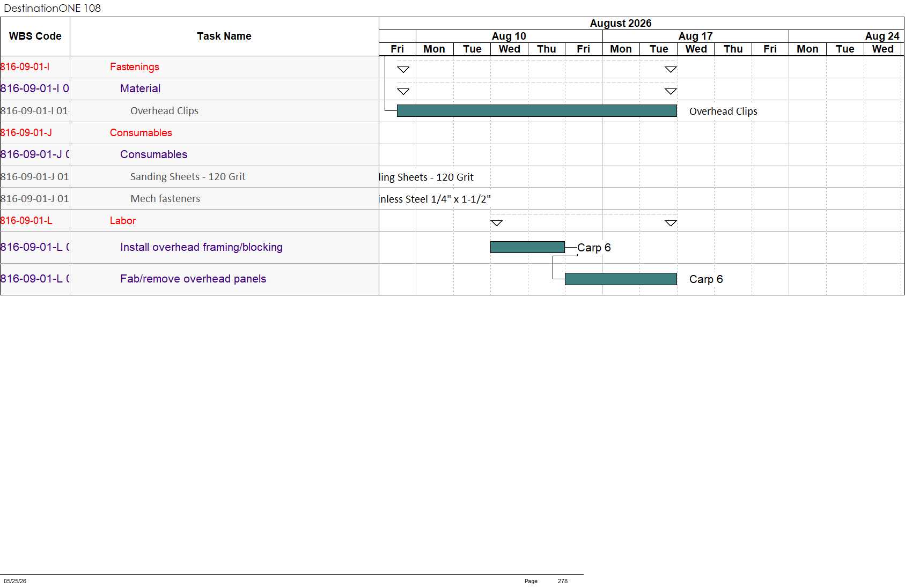Click WBS code 816-09-01-I

point(25,67)
